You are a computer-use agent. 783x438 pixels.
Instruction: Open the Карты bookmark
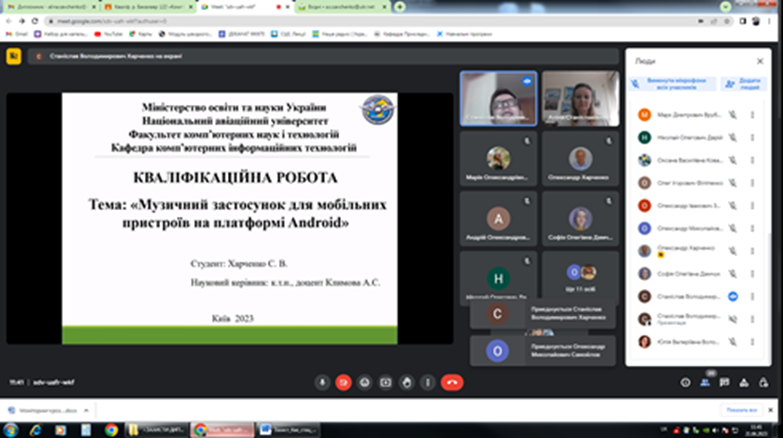pos(141,34)
